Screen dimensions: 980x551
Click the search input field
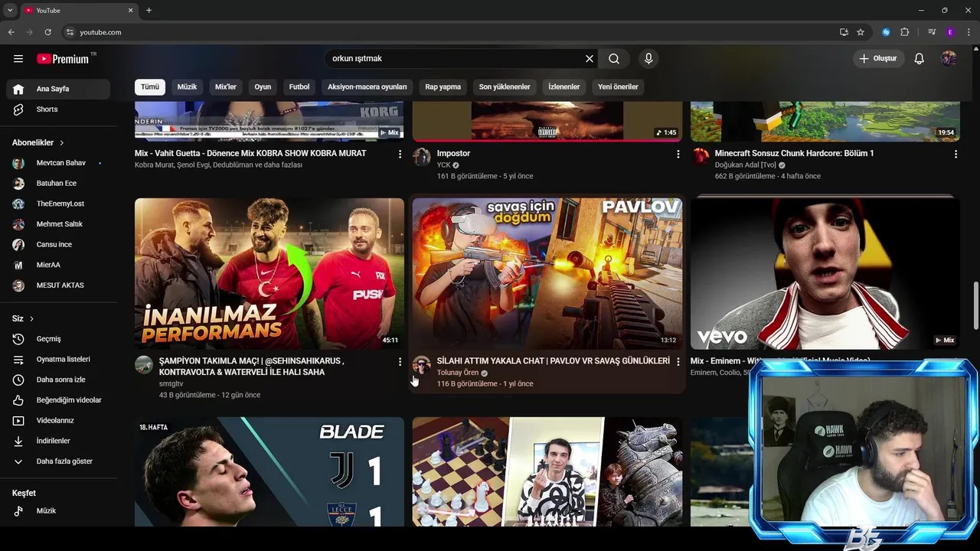(x=456, y=58)
